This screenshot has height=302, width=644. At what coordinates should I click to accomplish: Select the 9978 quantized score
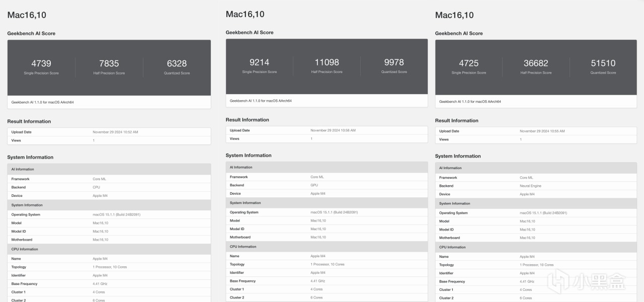point(394,62)
